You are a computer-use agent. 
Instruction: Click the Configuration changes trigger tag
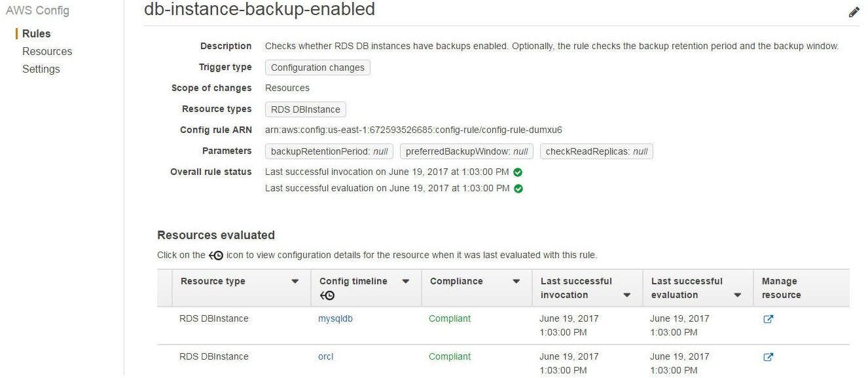point(317,67)
